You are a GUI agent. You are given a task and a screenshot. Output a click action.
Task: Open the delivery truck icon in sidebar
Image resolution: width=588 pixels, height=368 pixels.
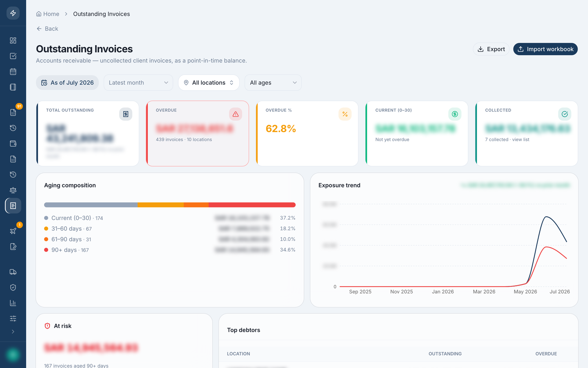click(x=13, y=272)
